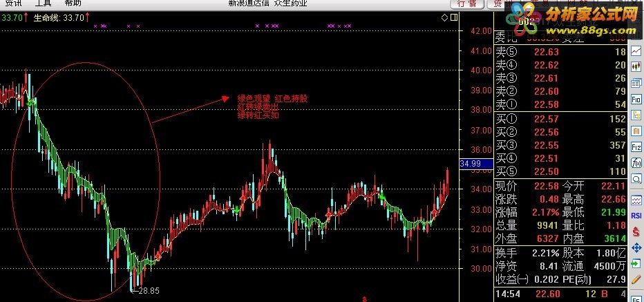Image resolution: width=644 pixels, height=302 pixels.
Task: Open the F10 company info icon
Action: pyautogui.click(x=636, y=99)
